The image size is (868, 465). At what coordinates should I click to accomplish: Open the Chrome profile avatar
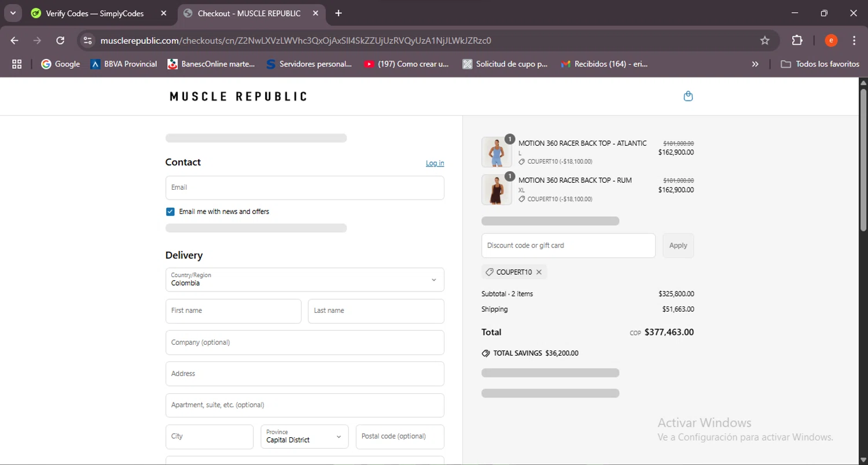tap(831, 40)
